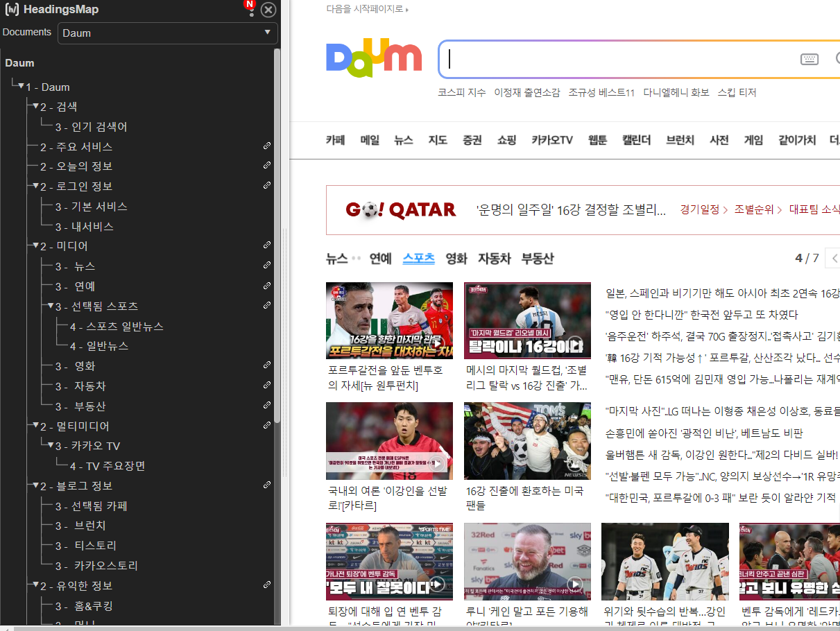Image resolution: width=840 pixels, height=631 pixels.
Task: Click the HeadingsMap panel vertical scrollbar
Action: [277, 236]
